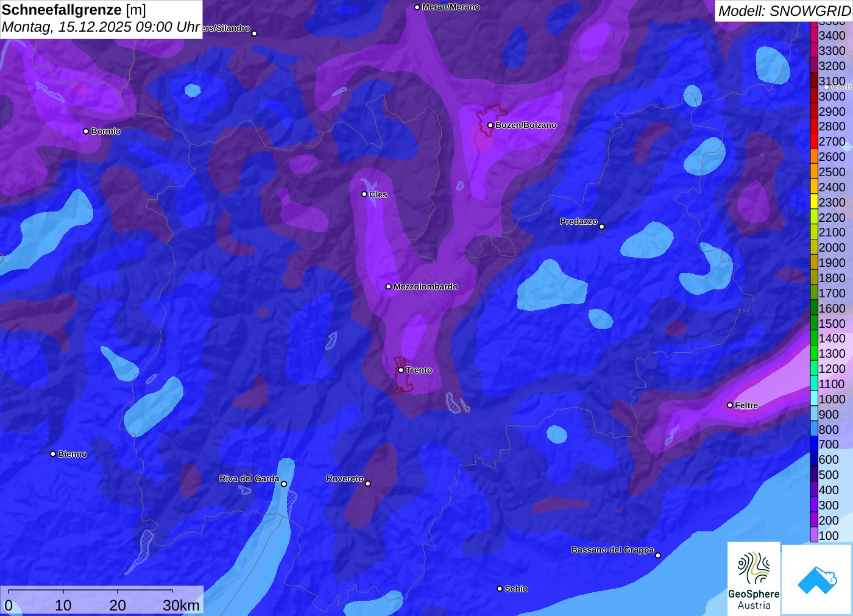Click the Rovereto marker dot
This screenshot has height=616, width=853.
(368, 484)
